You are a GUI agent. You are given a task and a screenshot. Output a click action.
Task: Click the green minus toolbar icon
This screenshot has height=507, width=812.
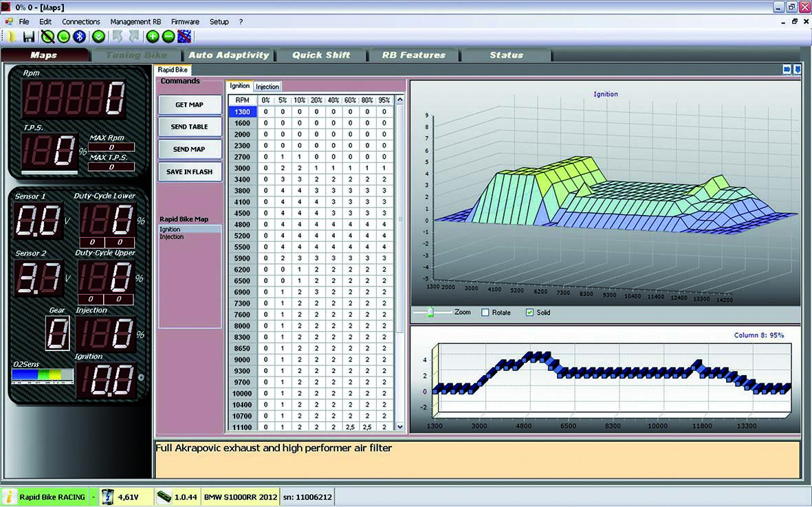[x=168, y=36]
